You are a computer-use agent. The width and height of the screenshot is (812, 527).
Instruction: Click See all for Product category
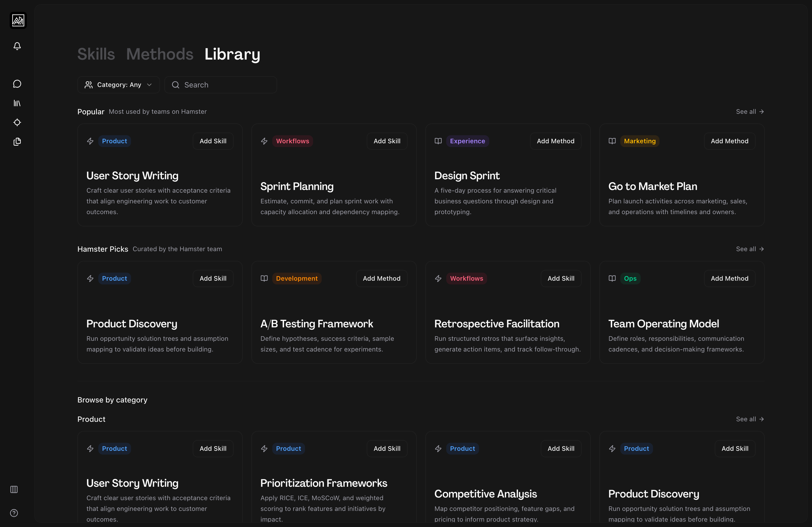point(749,419)
